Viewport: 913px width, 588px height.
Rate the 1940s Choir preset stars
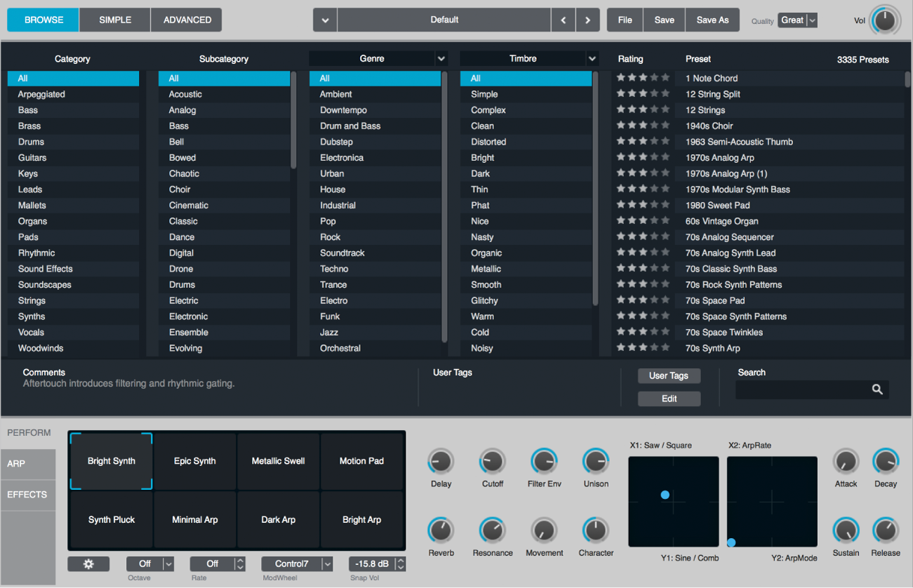coord(643,126)
